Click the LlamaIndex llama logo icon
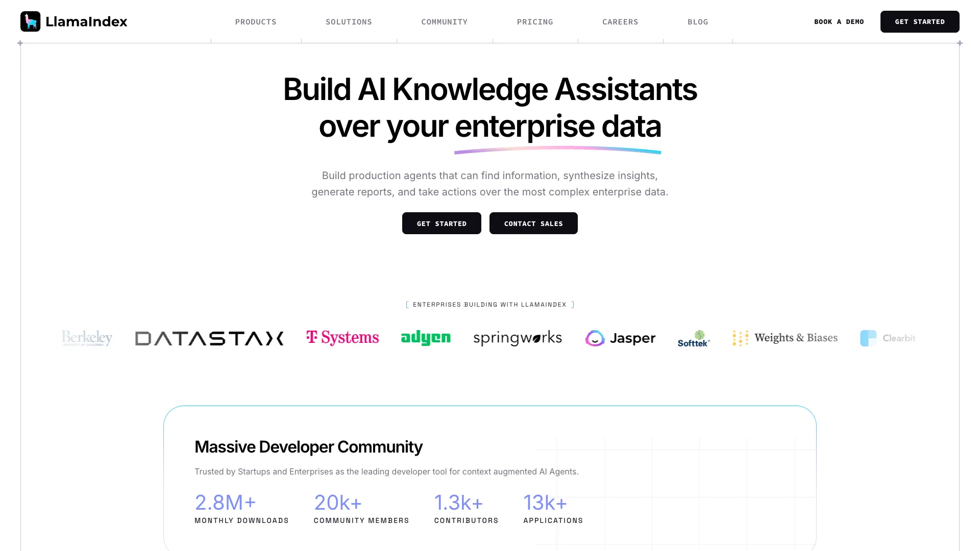 (30, 21)
